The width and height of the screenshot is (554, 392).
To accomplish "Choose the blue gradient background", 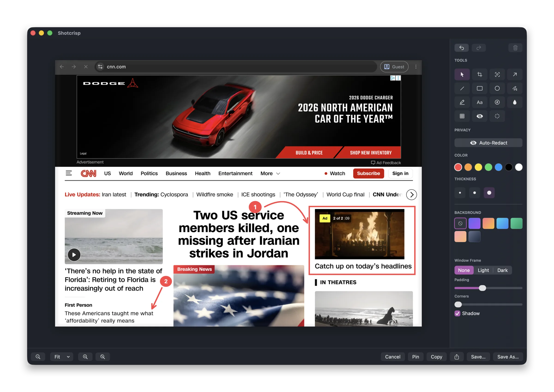I will click(x=502, y=223).
